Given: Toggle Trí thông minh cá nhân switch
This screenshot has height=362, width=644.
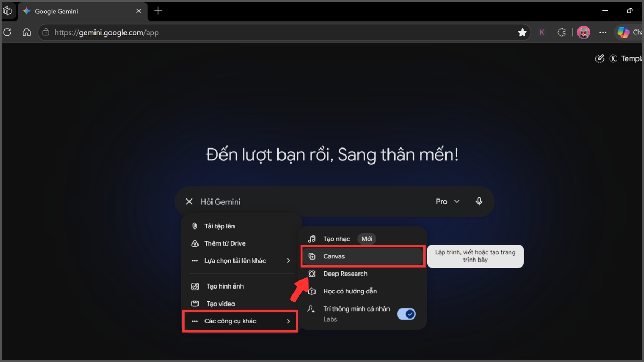Looking at the screenshot, I should [x=406, y=314].
